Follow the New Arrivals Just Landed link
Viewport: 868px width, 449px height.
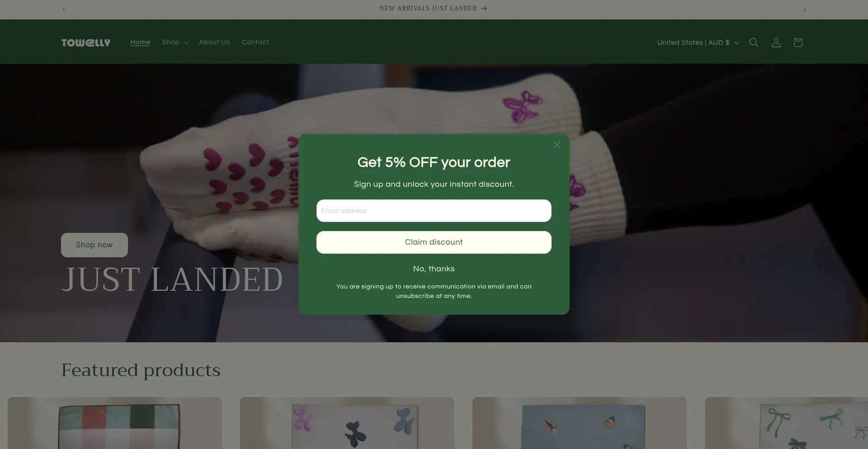click(x=433, y=9)
